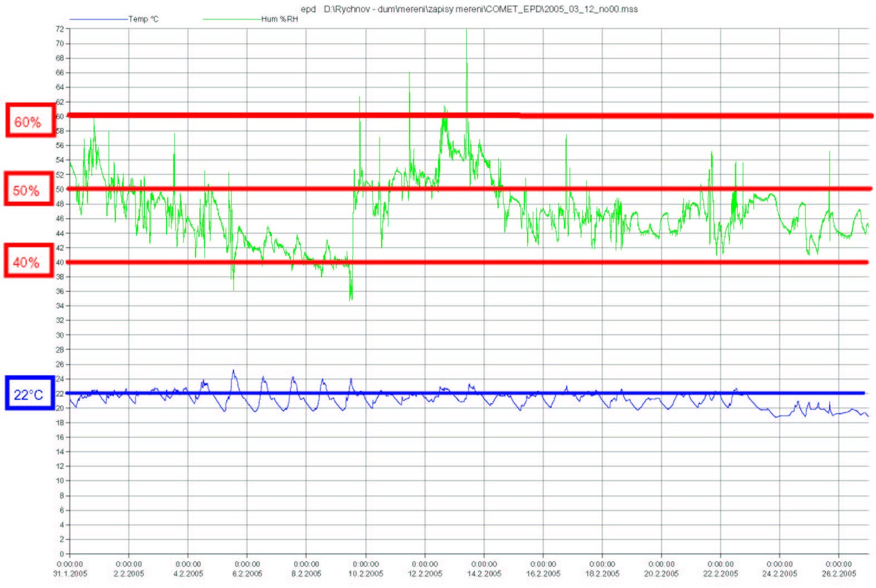
Task: Click the "0" origin label on y-axis
Action: coord(62,554)
